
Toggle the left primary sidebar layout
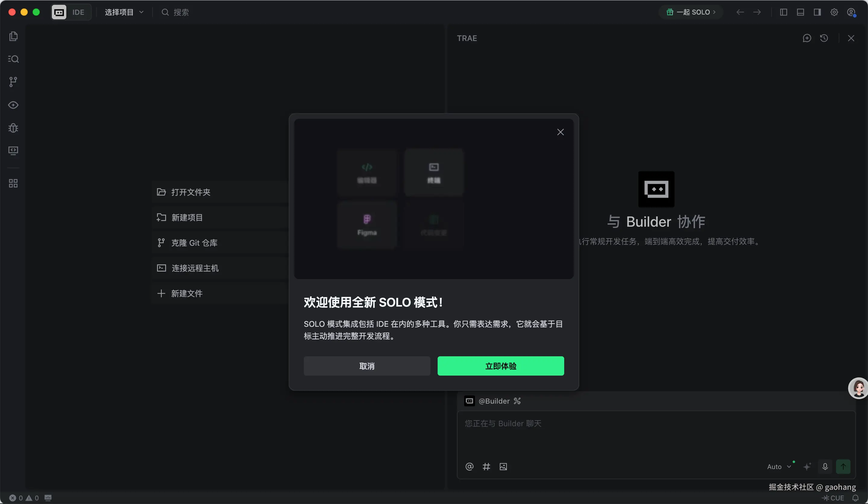783,12
